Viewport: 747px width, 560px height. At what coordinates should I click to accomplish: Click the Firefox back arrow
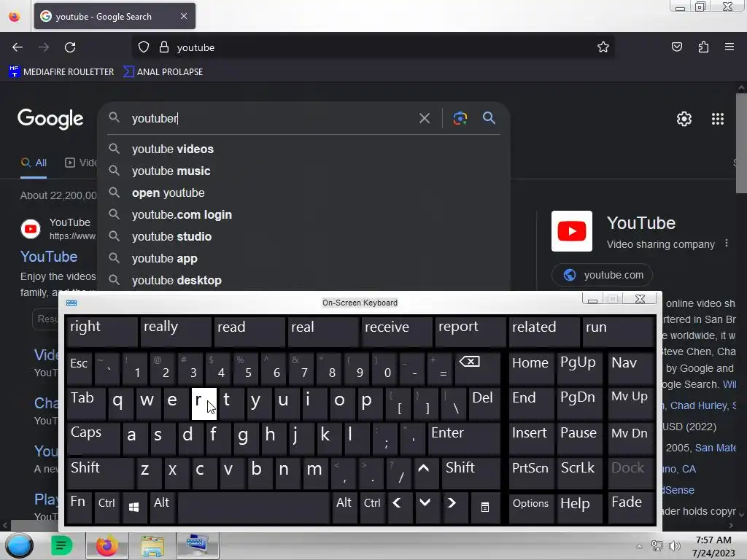(x=18, y=47)
